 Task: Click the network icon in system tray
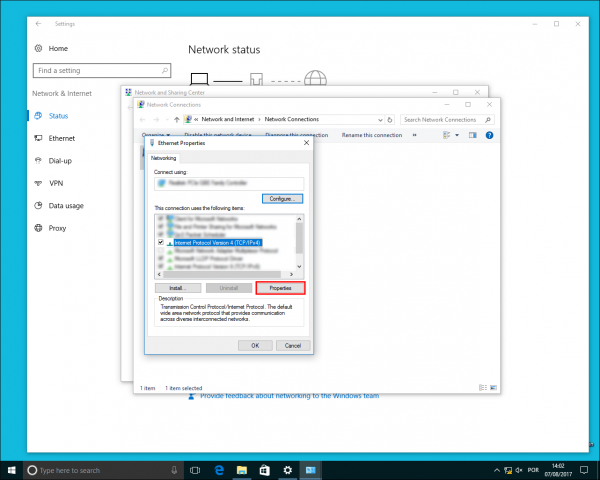pyautogui.click(x=508, y=470)
